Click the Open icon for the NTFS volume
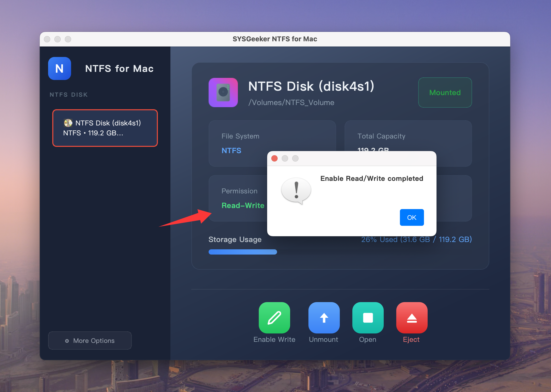551x392 pixels. [x=368, y=318]
